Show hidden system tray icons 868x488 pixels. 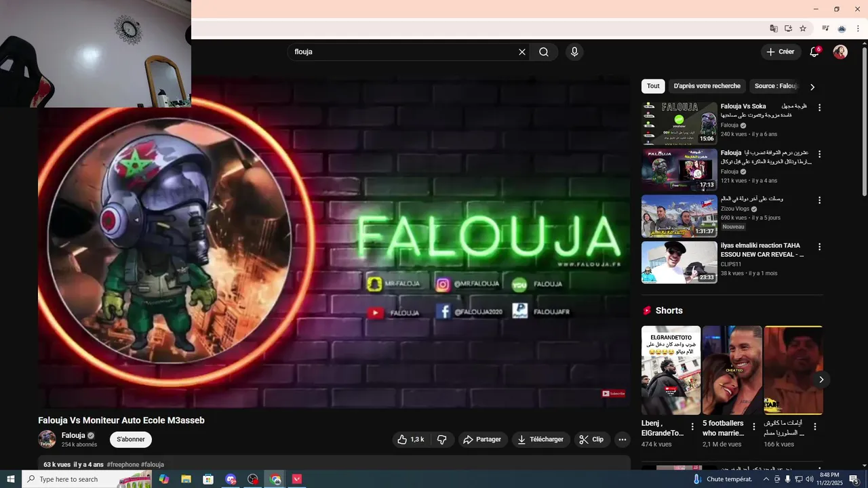[x=766, y=479]
